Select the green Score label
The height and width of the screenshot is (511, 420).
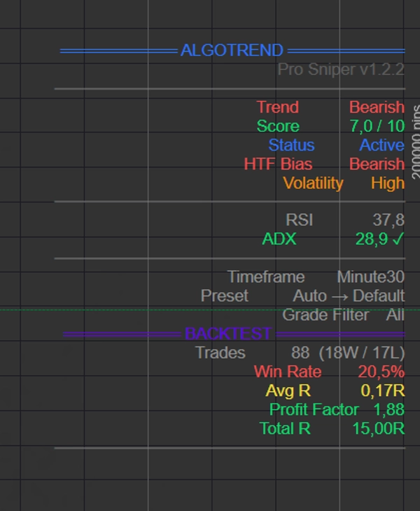pyautogui.click(x=278, y=126)
